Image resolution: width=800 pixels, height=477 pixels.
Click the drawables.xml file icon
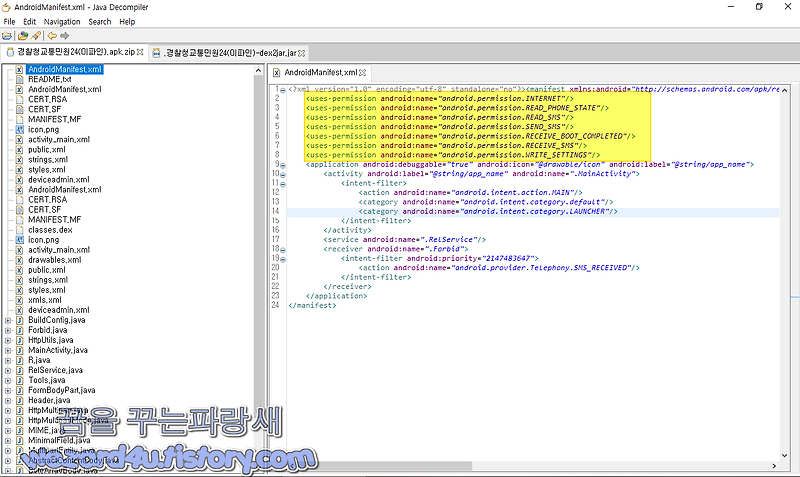coord(19,260)
